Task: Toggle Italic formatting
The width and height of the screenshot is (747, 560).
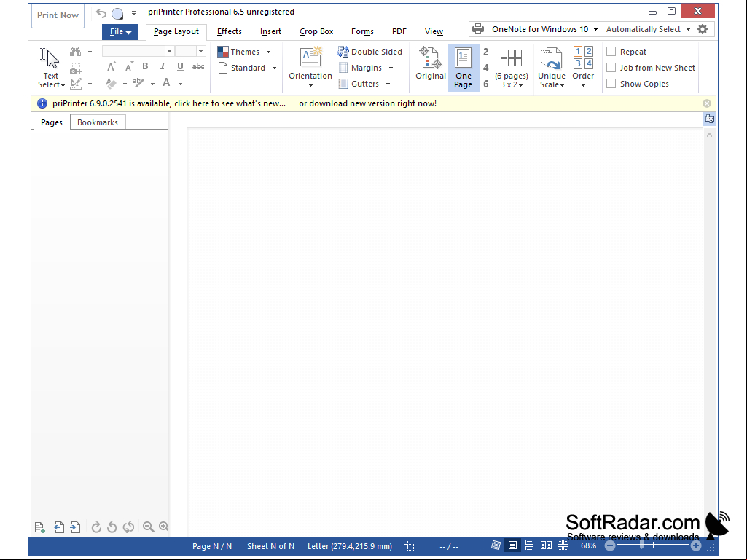Action: [x=163, y=66]
